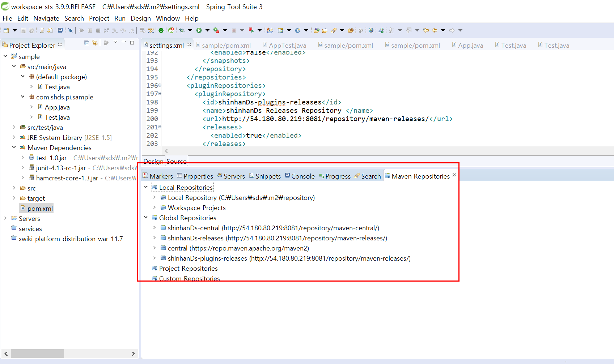This screenshot has height=364, width=614.
Task: Open the Debug button dropdown arrow
Action: coord(190,30)
